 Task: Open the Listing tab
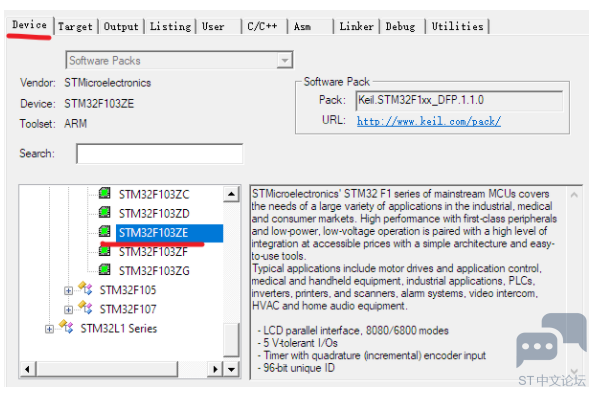point(170,27)
